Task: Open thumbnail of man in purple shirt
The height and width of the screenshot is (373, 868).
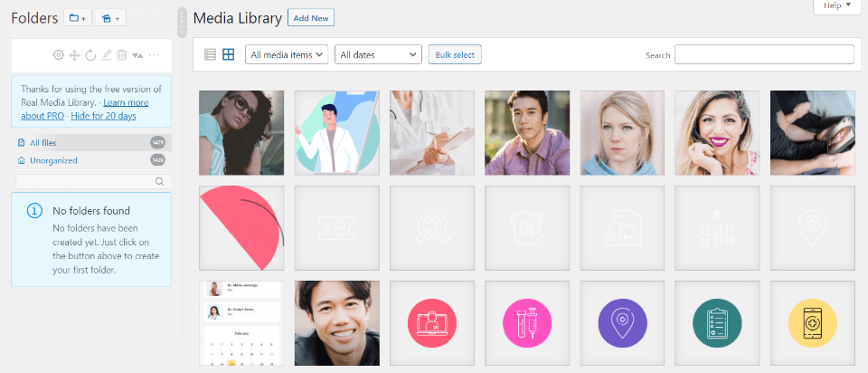Action: click(527, 132)
